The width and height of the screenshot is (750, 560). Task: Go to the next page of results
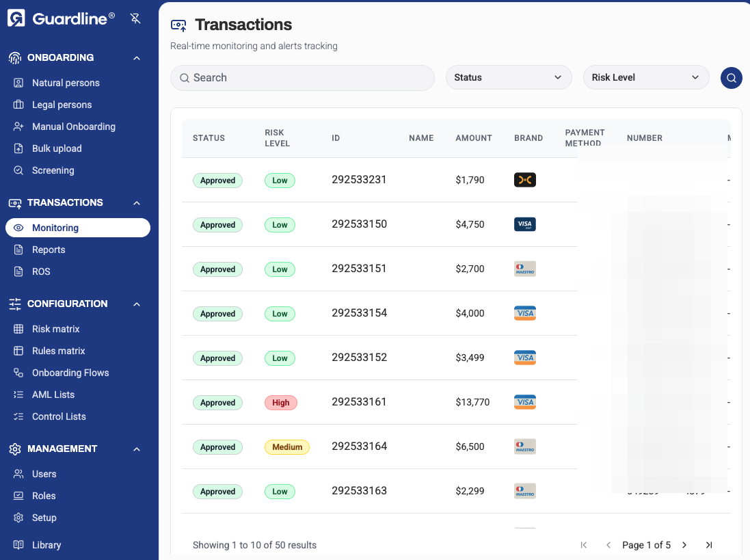coord(684,545)
